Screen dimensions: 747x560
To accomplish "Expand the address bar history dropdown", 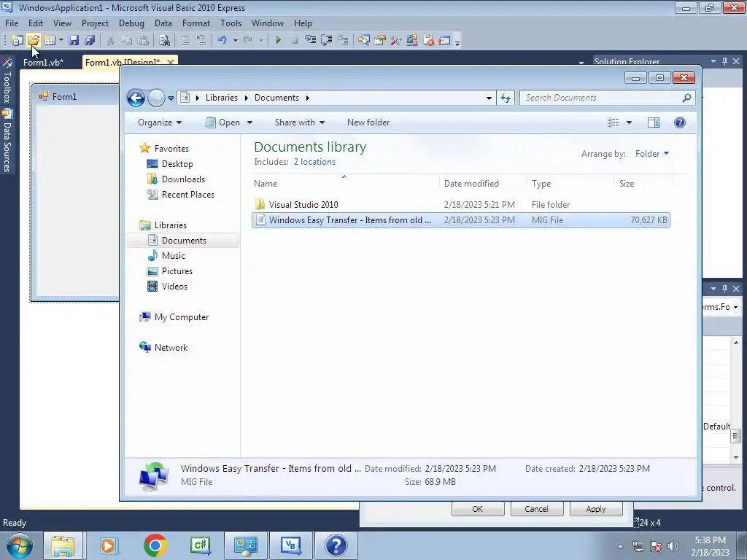I will pos(489,98).
